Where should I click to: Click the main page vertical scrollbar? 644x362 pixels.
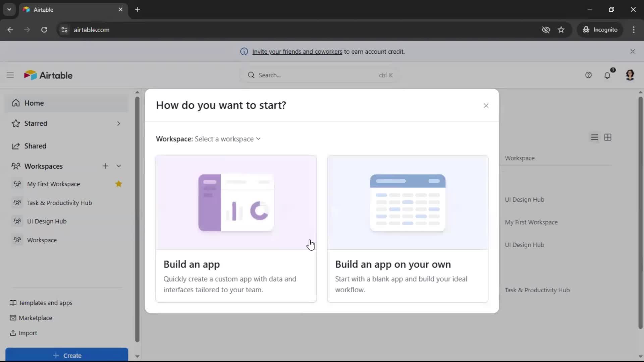640,213
